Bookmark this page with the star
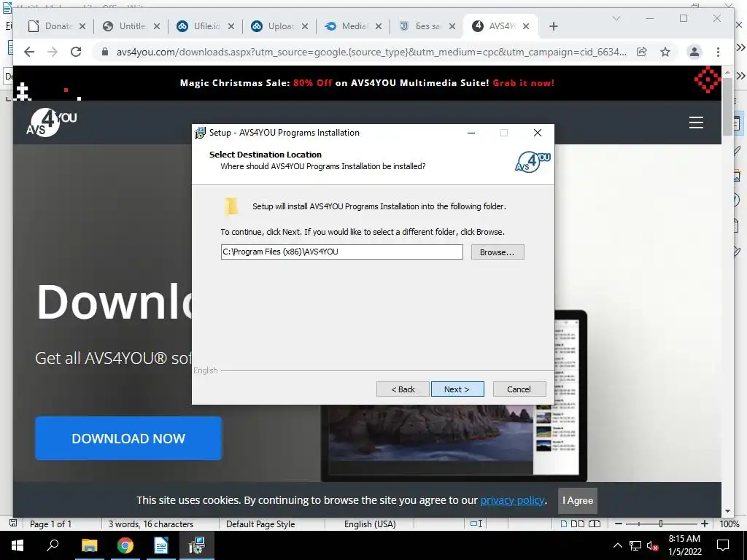The height and width of the screenshot is (560, 747). [665, 52]
